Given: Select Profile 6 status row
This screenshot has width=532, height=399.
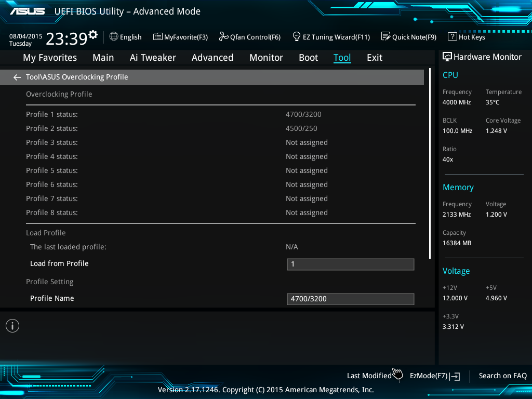Looking at the screenshot, I should (220, 184).
